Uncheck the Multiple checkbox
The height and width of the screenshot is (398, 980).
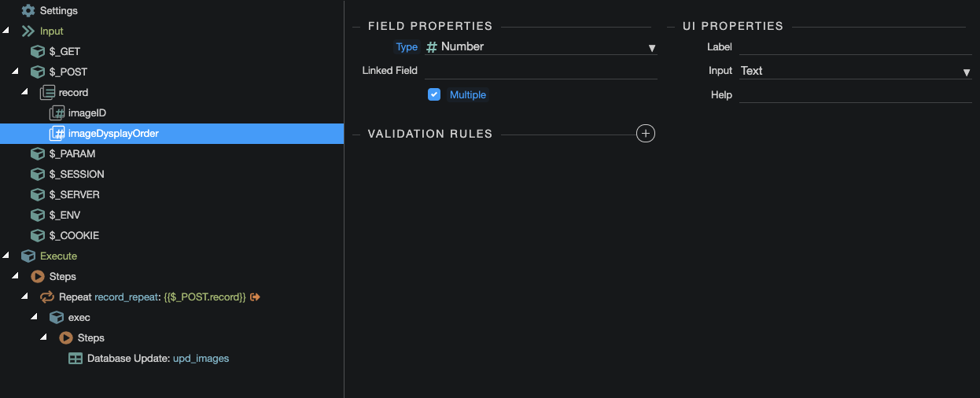pos(434,94)
